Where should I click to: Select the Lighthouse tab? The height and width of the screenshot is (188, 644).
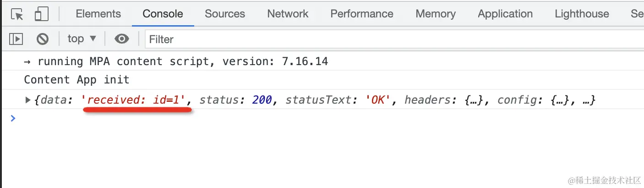[582, 14]
